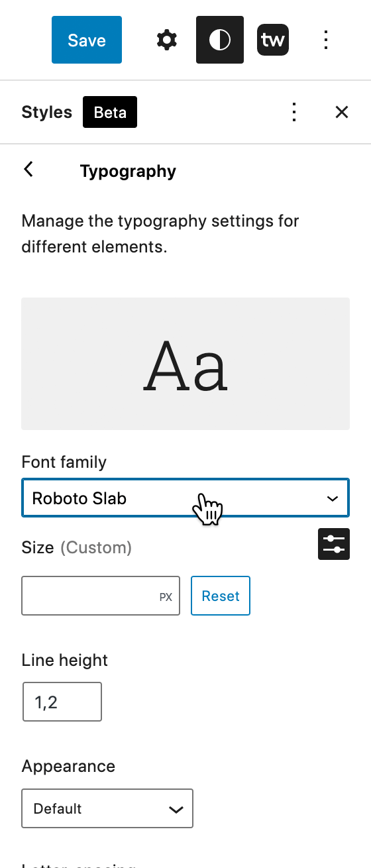
Task: Click the PX unit selector
Action: pyautogui.click(x=166, y=597)
